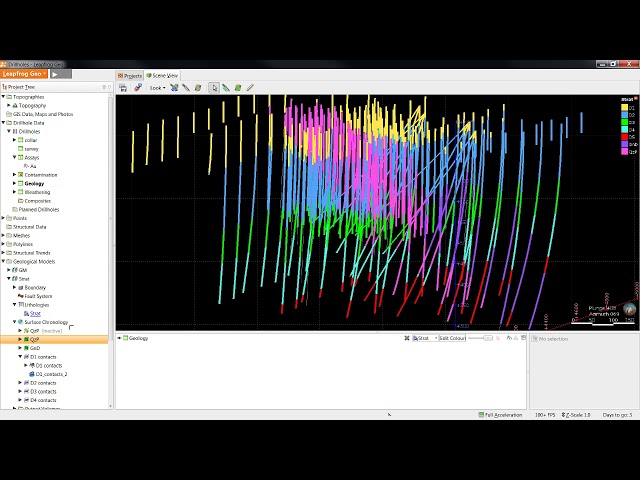Image resolution: width=640 pixels, height=480 pixels.
Task: Select the D4 contacts surface
Action: [40, 400]
